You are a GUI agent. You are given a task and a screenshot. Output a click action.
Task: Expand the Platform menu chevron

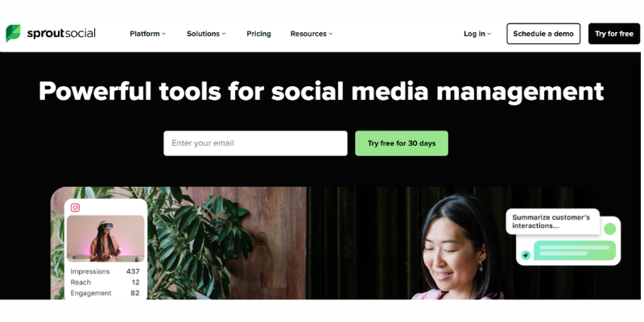(164, 34)
